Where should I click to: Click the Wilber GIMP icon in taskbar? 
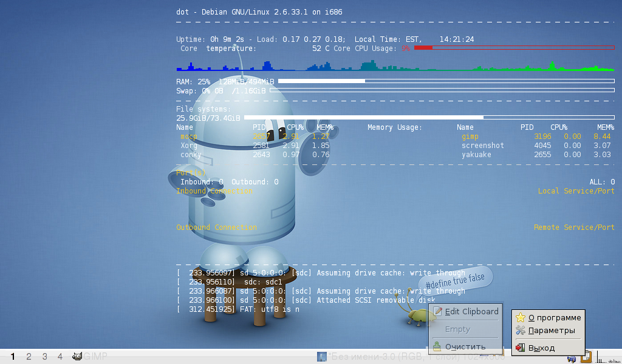click(x=77, y=357)
